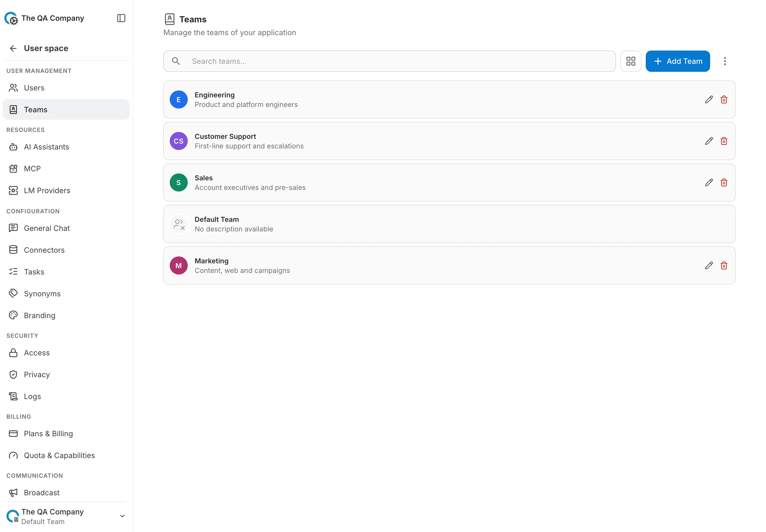Open the Users menu item
Image resolution: width=766 pixels, height=532 pixels.
pyautogui.click(x=66, y=88)
